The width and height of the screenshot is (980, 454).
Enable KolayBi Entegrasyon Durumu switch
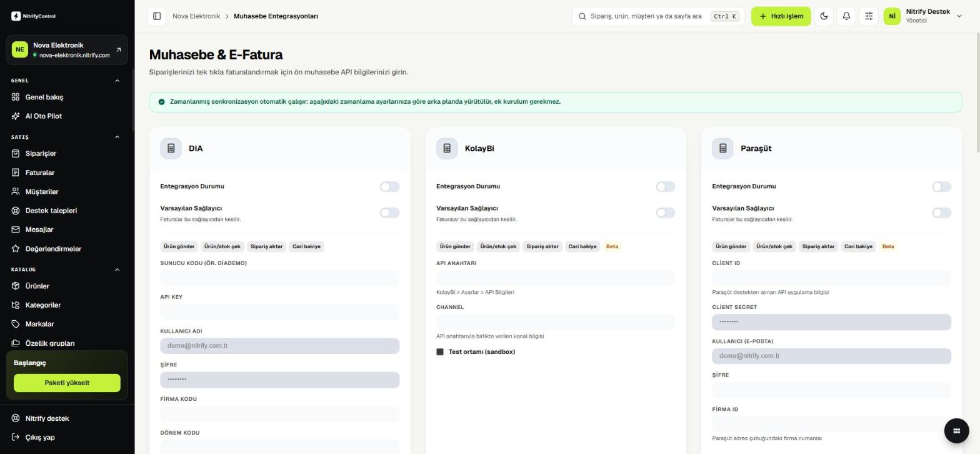coord(666,186)
